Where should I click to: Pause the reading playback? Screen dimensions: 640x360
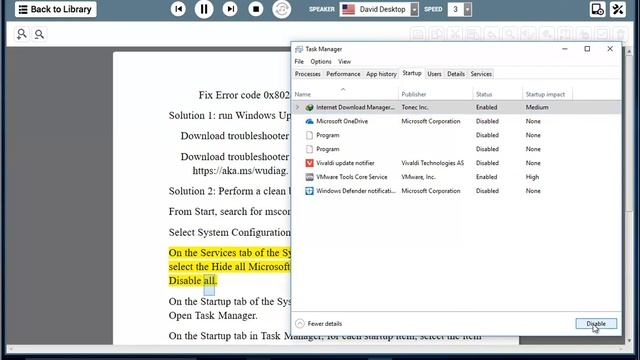(x=204, y=9)
